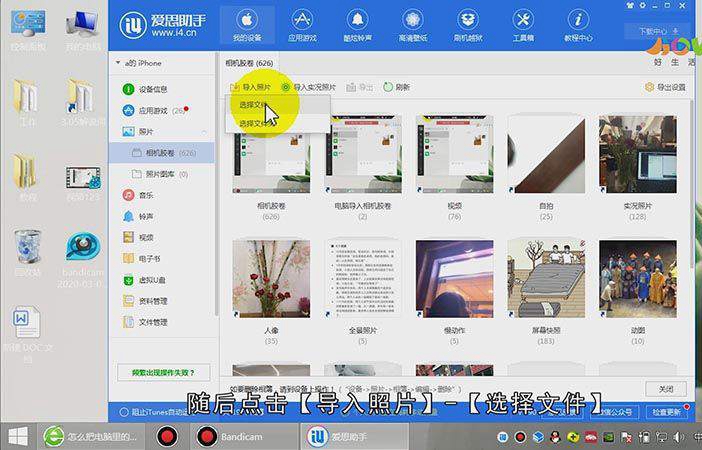Screen dimensions: 702x450
Task: Click the i4 爱思助手 logo
Action: [x=163, y=25]
